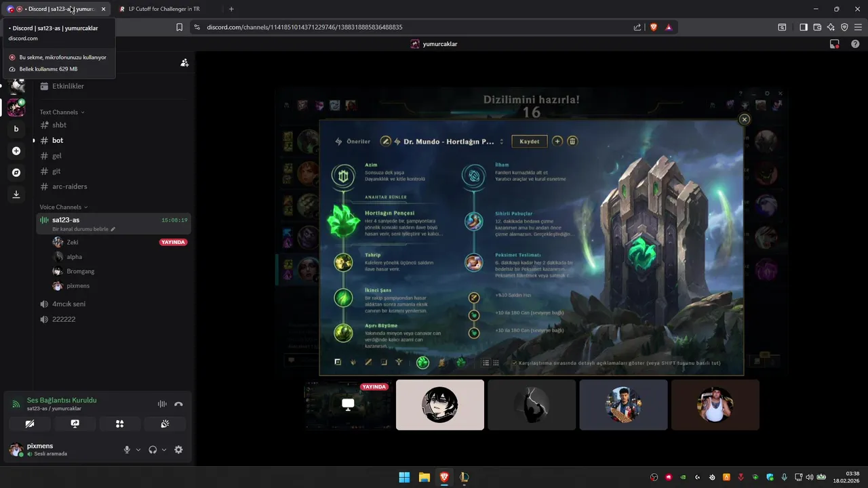Collapse the Voice Channels category
The image size is (868, 488).
(63, 207)
